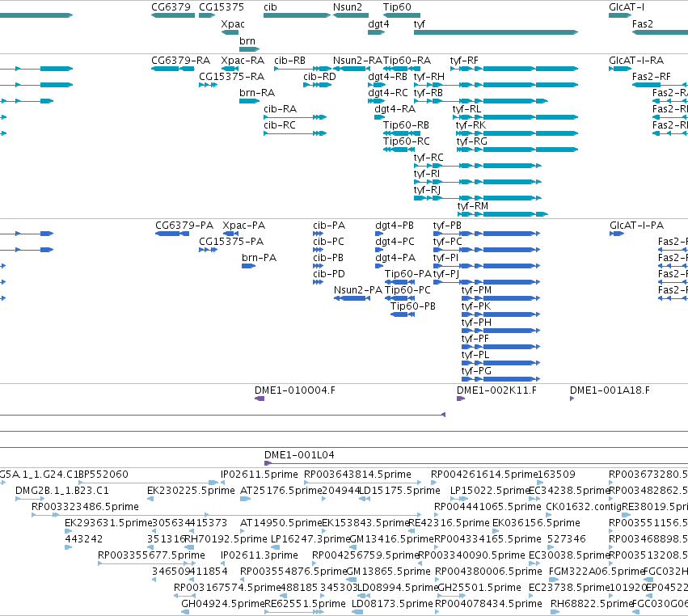Select BAC DME1-001L04
Screen dimensions: 688x616
point(476,463)
